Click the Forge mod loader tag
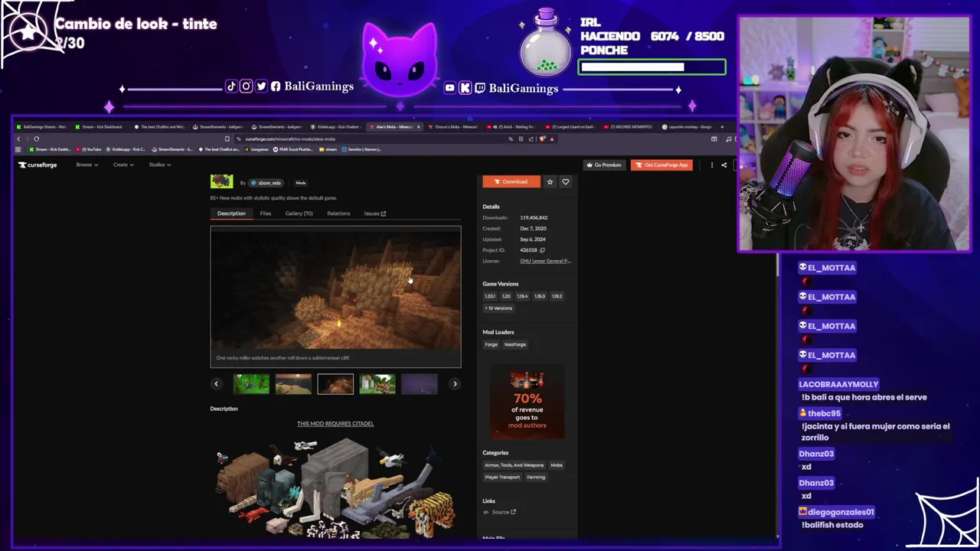 tap(491, 344)
